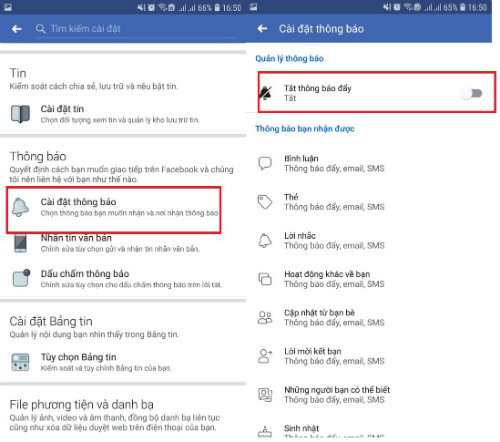500x442 pixels.
Task: Tap the bell icon for Cài đặt thông báo
Action: pos(20,207)
